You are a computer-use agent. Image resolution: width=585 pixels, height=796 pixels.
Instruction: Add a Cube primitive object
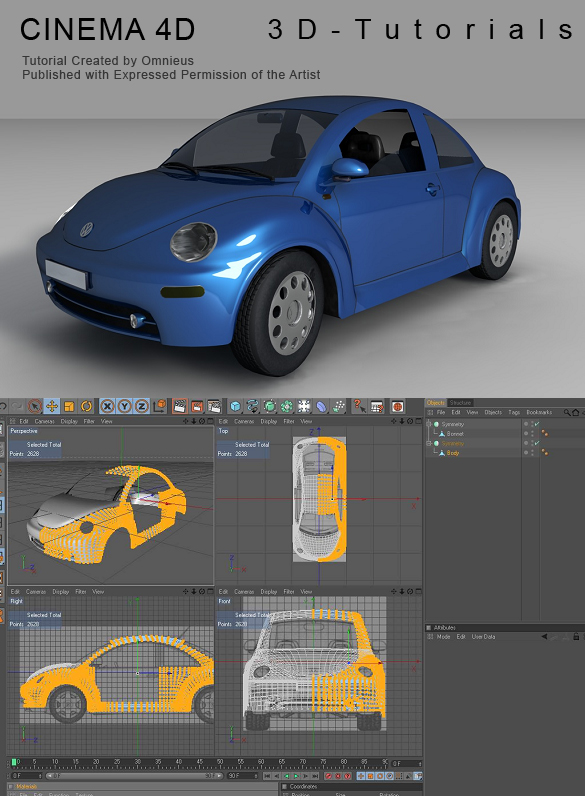(235, 406)
